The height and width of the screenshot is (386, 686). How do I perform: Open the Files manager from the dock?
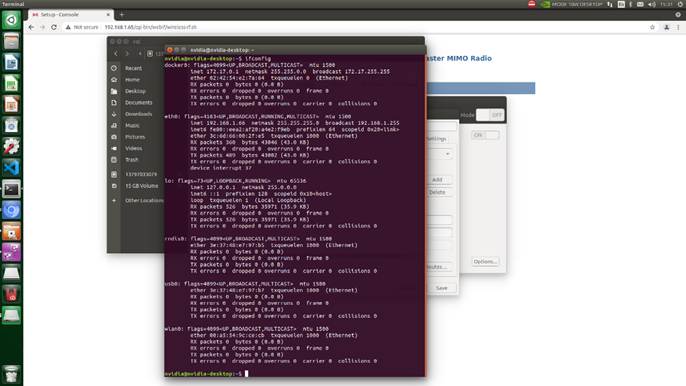pyautogui.click(x=11, y=42)
